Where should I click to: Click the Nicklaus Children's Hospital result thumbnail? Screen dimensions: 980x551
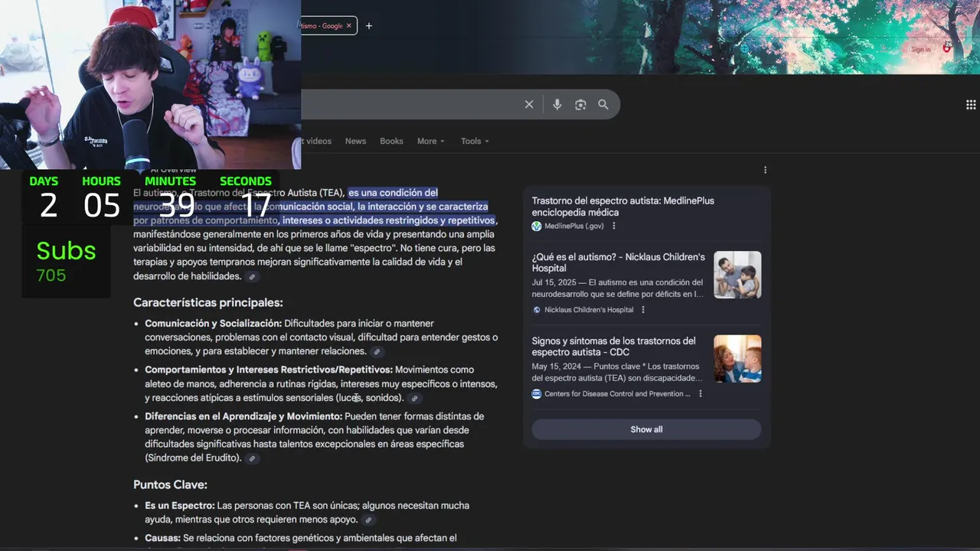coord(737,275)
